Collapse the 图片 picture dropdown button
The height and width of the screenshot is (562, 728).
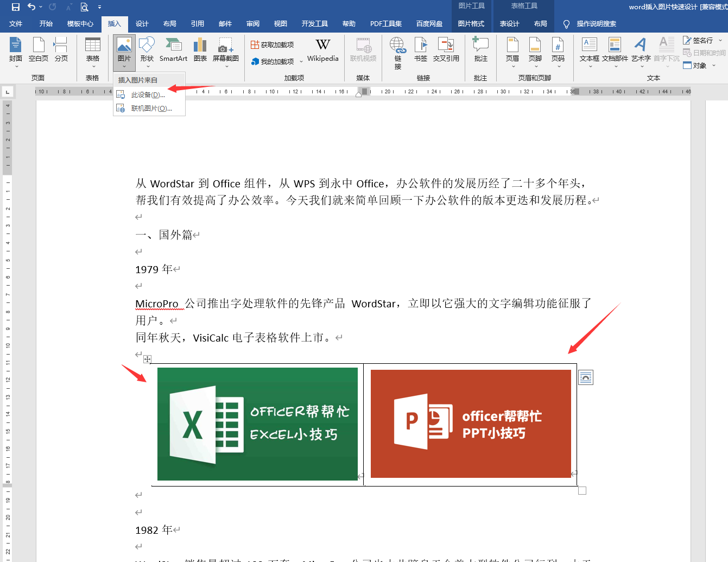[x=124, y=52]
